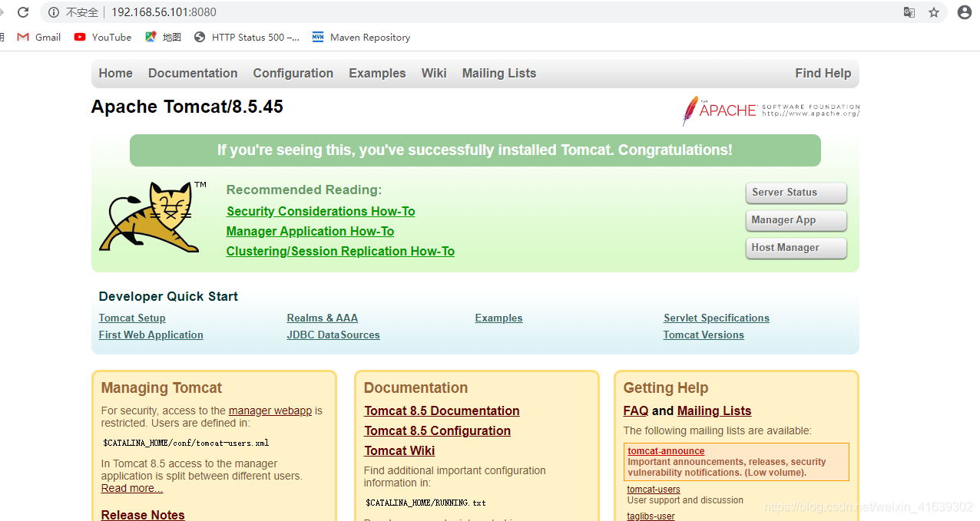Viewport: 980px width, 521px height.
Task: Open the Realms & AAA link
Action: [x=323, y=318]
